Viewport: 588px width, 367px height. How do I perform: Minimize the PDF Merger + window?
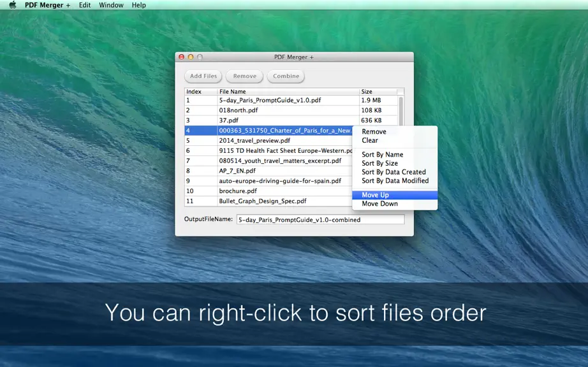click(x=191, y=57)
